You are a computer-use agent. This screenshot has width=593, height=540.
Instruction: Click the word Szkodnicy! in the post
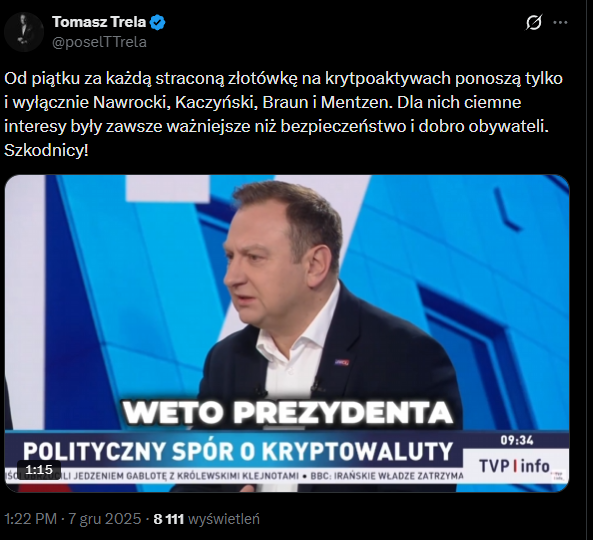click(x=46, y=151)
